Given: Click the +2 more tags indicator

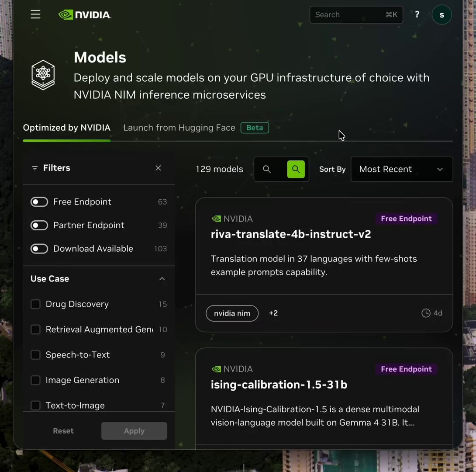Looking at the screenshot, I should [x=273, y=313].
